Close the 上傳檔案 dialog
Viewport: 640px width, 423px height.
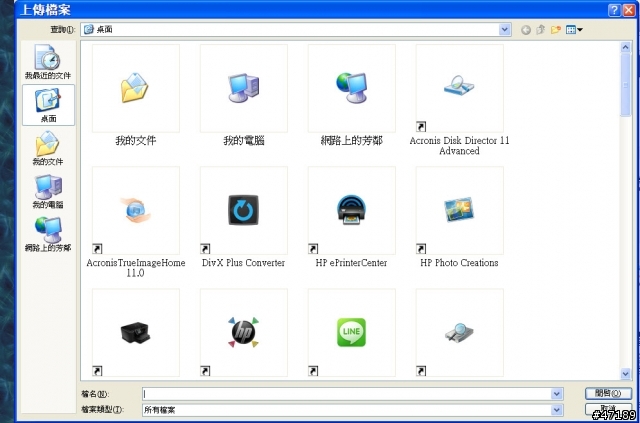[629, 11]
